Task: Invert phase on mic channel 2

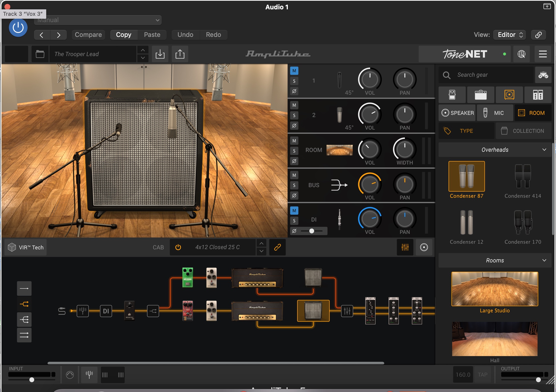Action: [294, 126]
